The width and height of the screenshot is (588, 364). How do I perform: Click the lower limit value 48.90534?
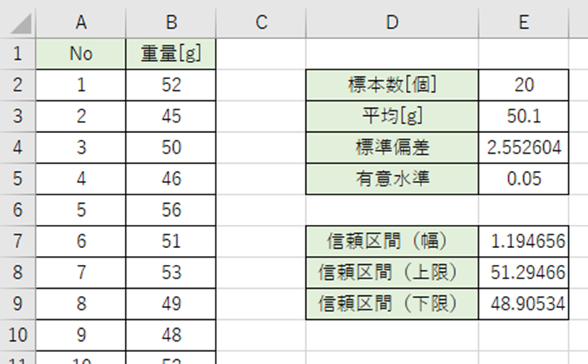coord(524,304)
